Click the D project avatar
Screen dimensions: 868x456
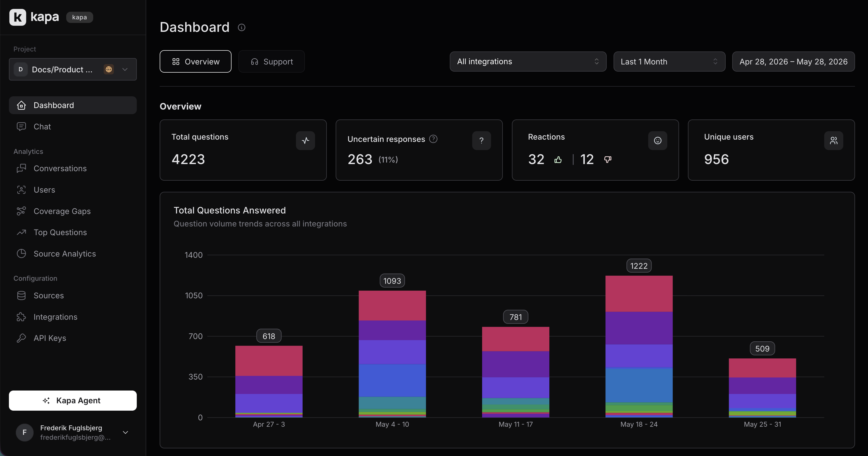21,69
